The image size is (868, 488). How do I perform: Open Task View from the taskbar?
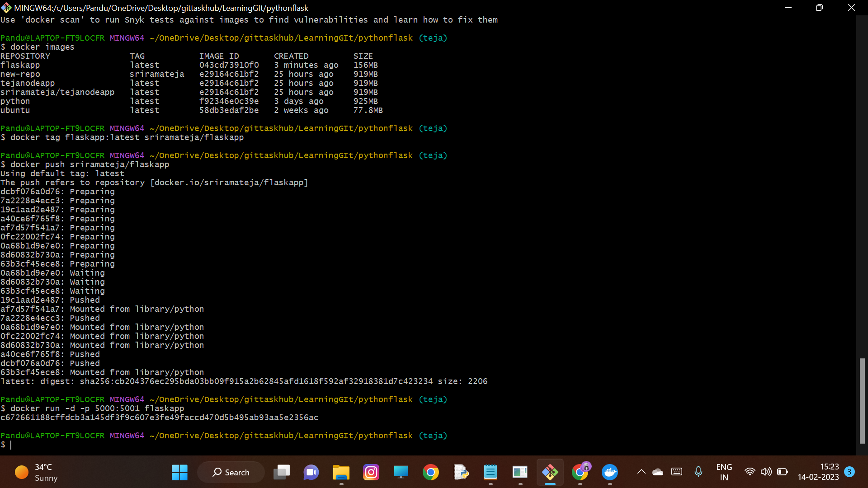click(282, 472)
